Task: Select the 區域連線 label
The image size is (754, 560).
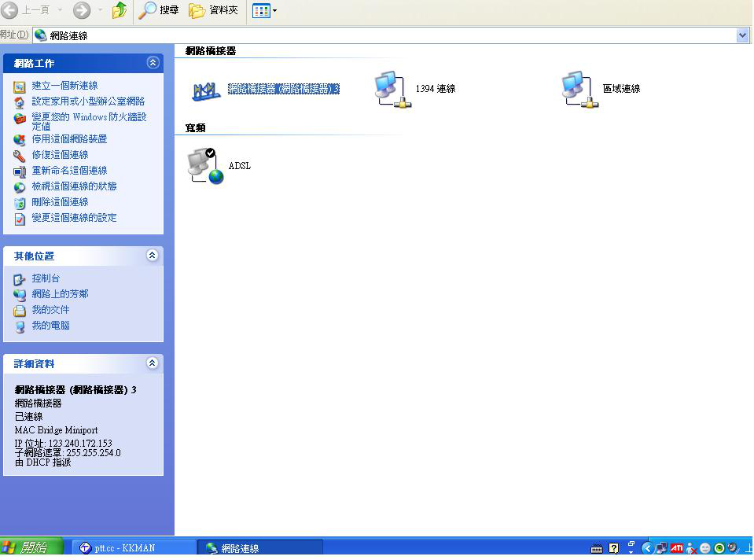Action: (621, 89)
